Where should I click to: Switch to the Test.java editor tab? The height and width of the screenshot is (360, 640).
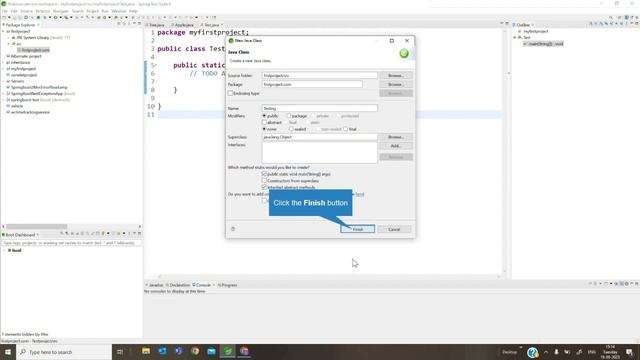(211, 25)
